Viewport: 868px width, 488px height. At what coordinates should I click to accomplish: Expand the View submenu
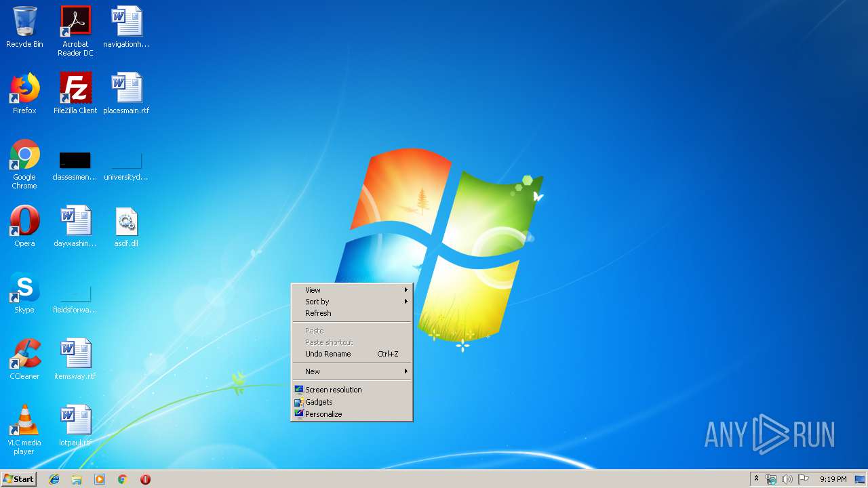pyautogui.click(x=352, y=290)
